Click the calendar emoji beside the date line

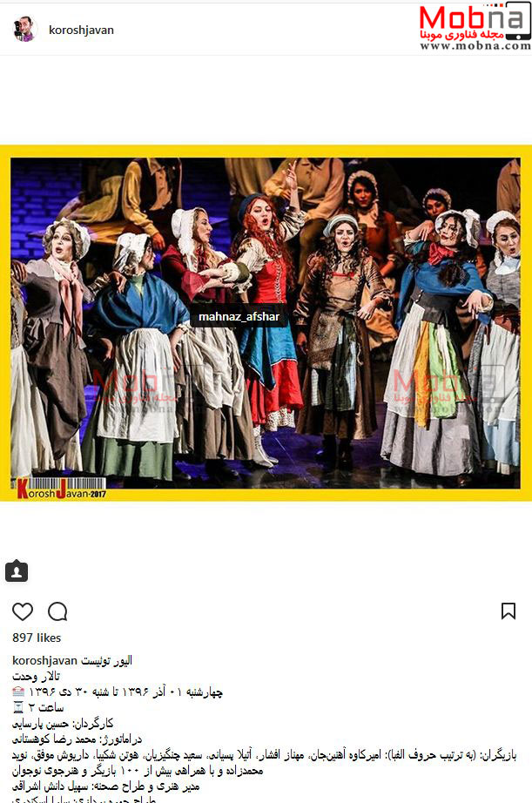coord(18,692)
